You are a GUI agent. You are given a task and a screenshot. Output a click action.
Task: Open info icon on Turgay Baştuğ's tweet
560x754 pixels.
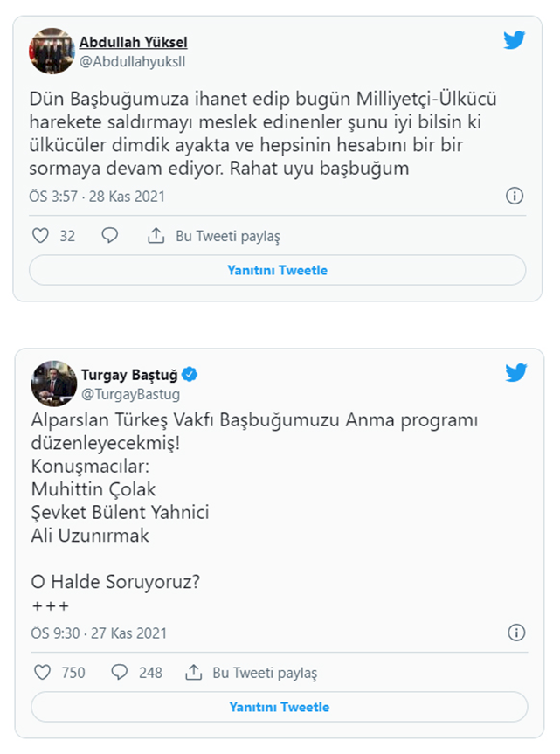pos(516,633)
